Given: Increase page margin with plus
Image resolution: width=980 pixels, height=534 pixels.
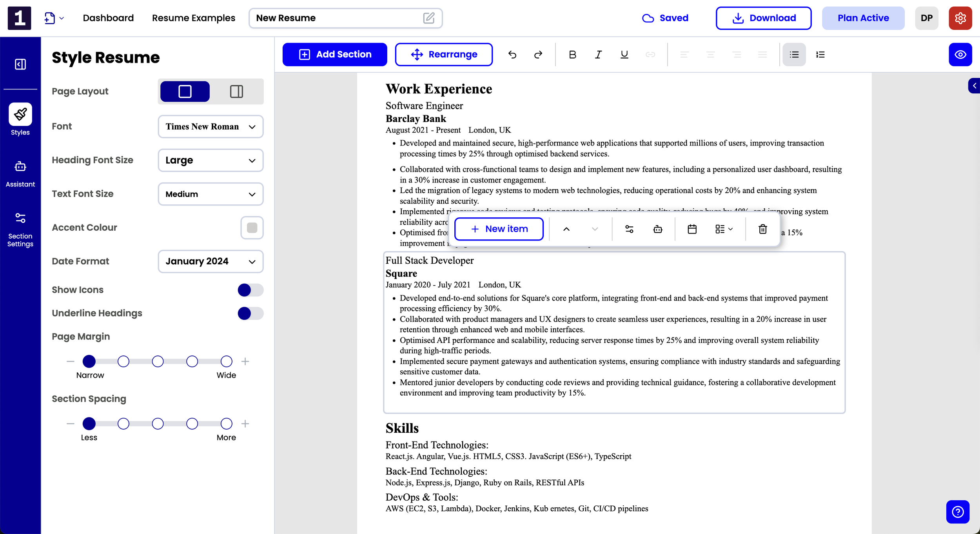Looking at the screenshot, I should tap(245, 361).
